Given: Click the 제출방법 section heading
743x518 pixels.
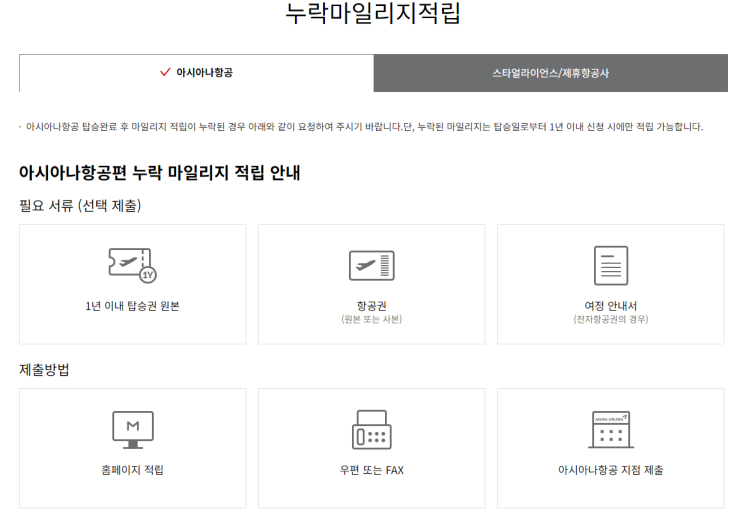Looking at the screenshot, I should pos(44,370).
